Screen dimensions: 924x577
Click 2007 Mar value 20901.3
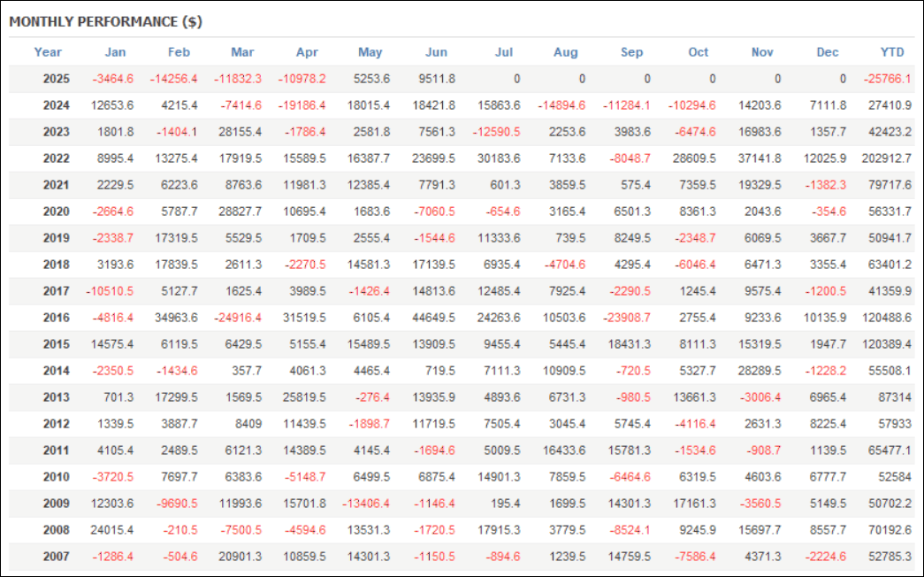(240, 557)
